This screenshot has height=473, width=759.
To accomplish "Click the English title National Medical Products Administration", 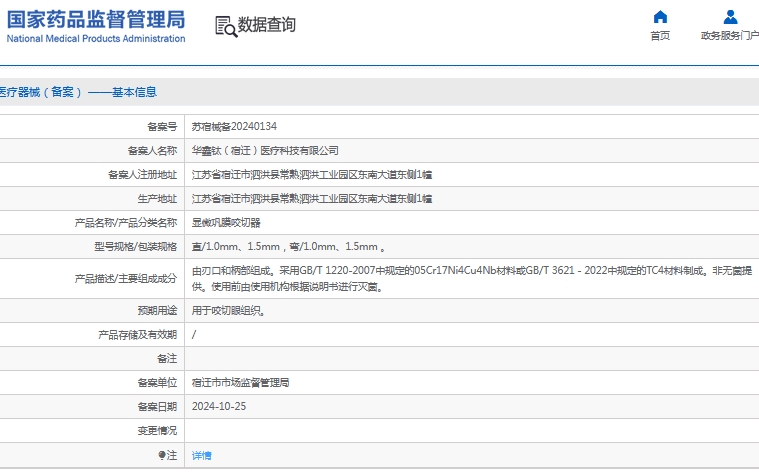I will [96, 39].
